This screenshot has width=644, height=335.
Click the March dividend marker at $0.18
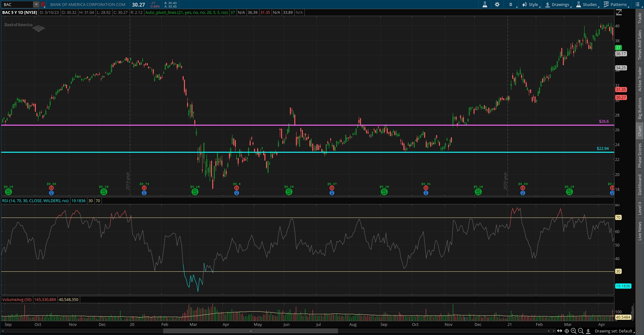tap(195, 191)
